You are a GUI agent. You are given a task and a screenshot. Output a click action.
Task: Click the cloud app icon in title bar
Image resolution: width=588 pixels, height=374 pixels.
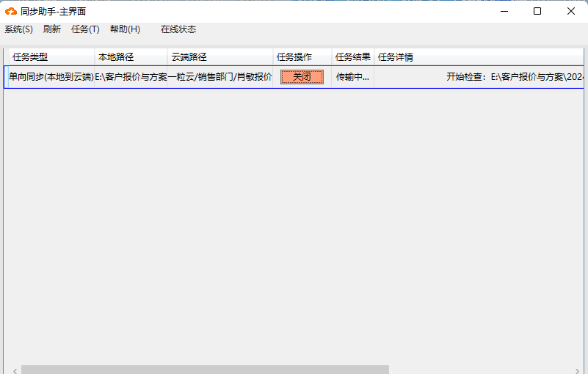point(11,11)
